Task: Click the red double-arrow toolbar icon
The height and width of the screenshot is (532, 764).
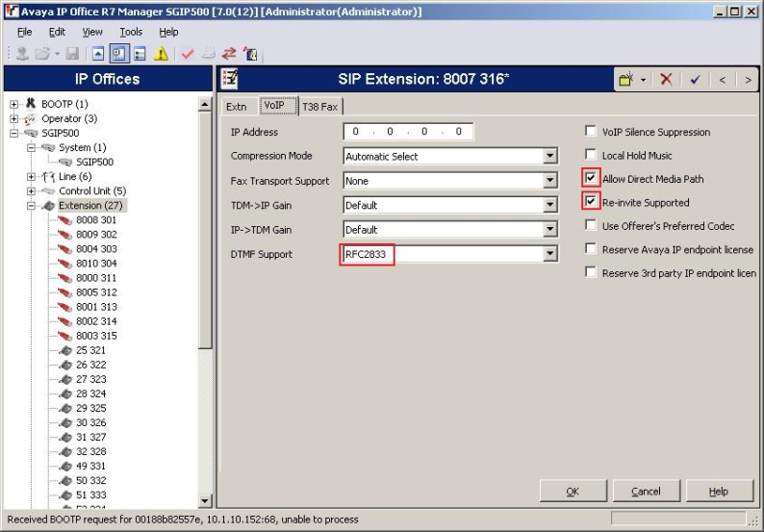Action: 229,54
